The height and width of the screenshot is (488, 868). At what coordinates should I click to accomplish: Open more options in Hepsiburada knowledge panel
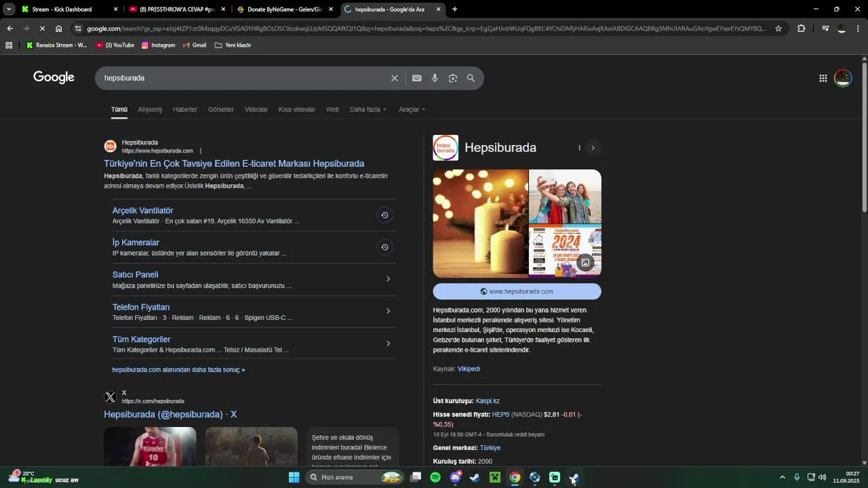click(579, 148)
